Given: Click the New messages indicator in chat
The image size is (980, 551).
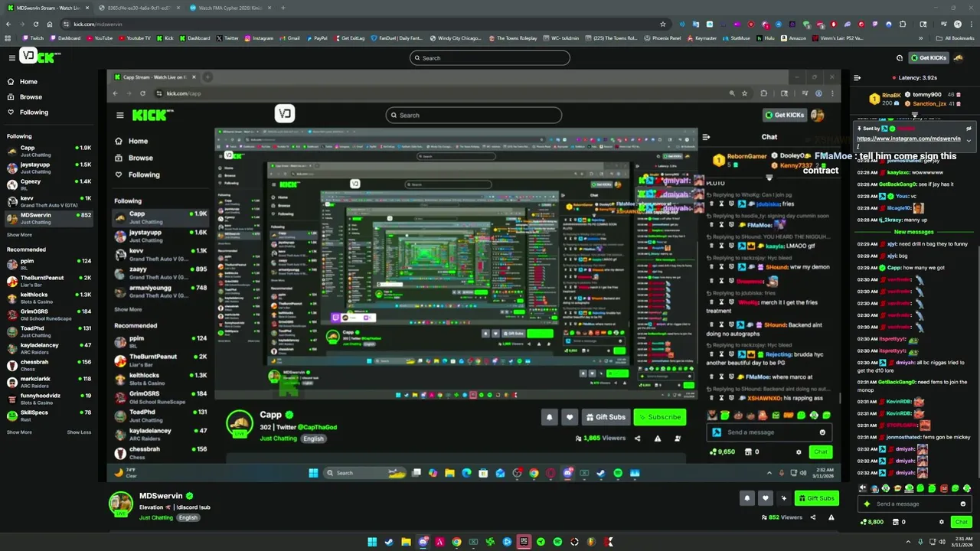Looking at the screenshot, I should point(913,232).
